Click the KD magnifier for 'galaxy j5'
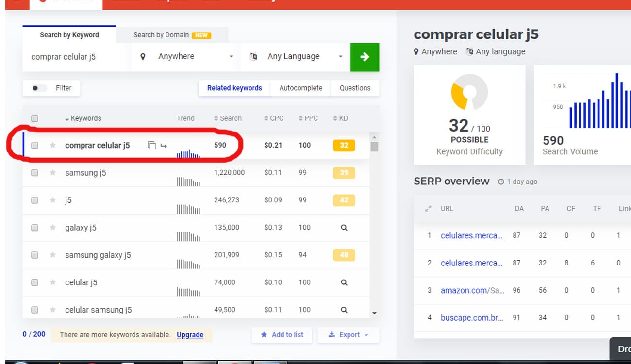This screenshot has height=364, width=631. (x=344, y=228)
